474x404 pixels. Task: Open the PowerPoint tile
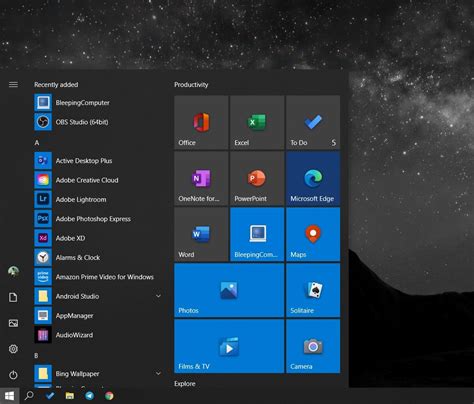point(257,178)
